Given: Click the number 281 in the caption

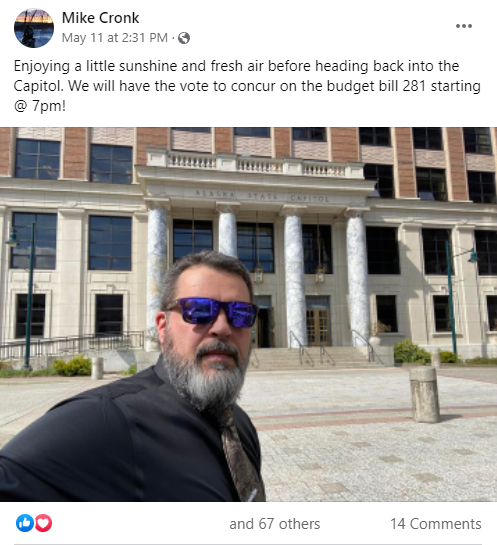Looking at the screenshot, I should tap(414, 86).
